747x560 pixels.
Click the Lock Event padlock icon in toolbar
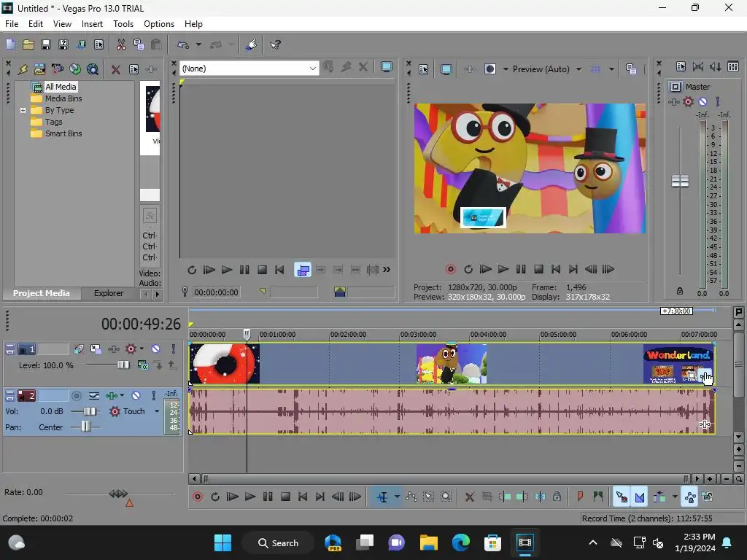557,497
